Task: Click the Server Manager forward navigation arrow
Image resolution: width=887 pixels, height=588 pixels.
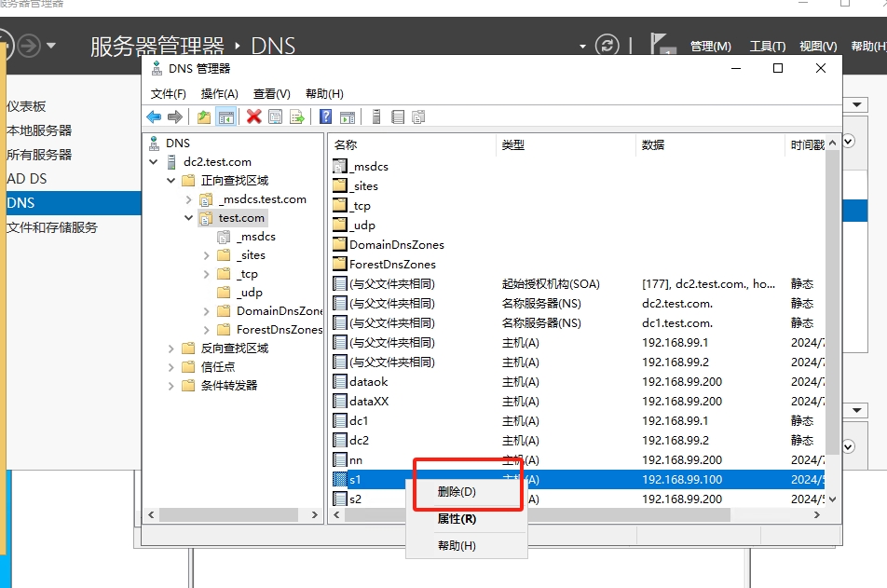Action: pyautogui.click(x=29, y=46)
